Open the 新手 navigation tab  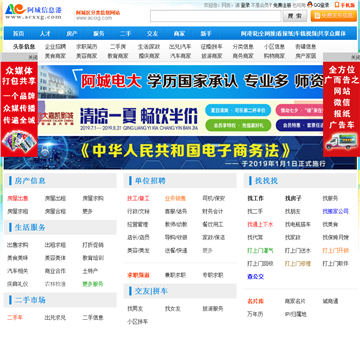pyautogui.click(x=206, y=34)
